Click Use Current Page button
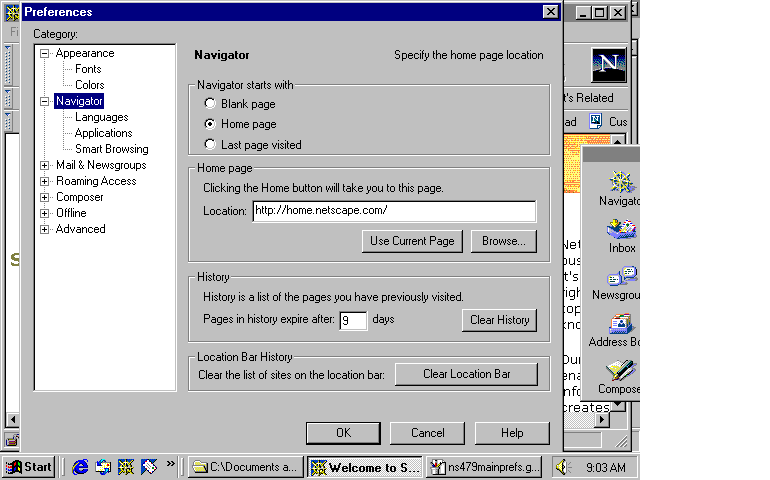The image size is (770, 480). pos(412,241)
